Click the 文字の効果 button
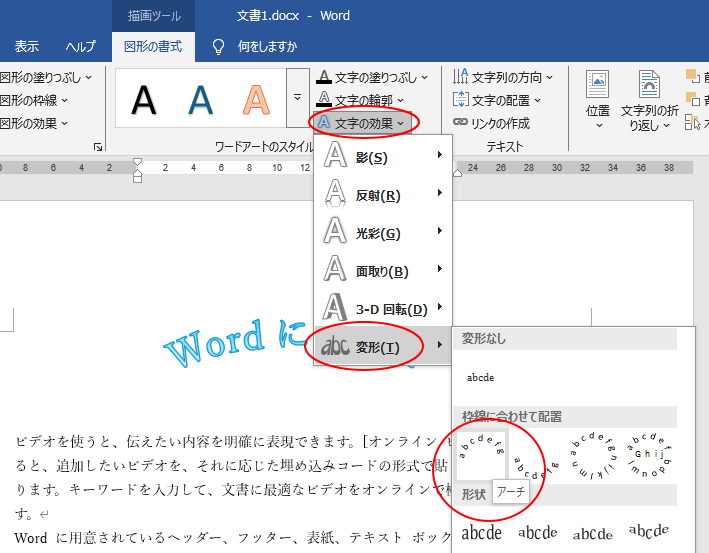Viewport: 709px width, 553px height. (362, 123)
